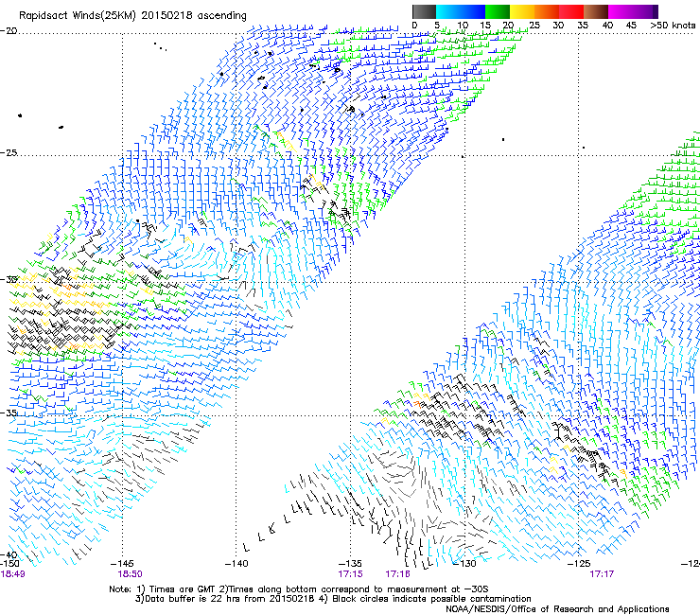
Task: Click the '17:16' swath time label
Action: click(397, 574)
